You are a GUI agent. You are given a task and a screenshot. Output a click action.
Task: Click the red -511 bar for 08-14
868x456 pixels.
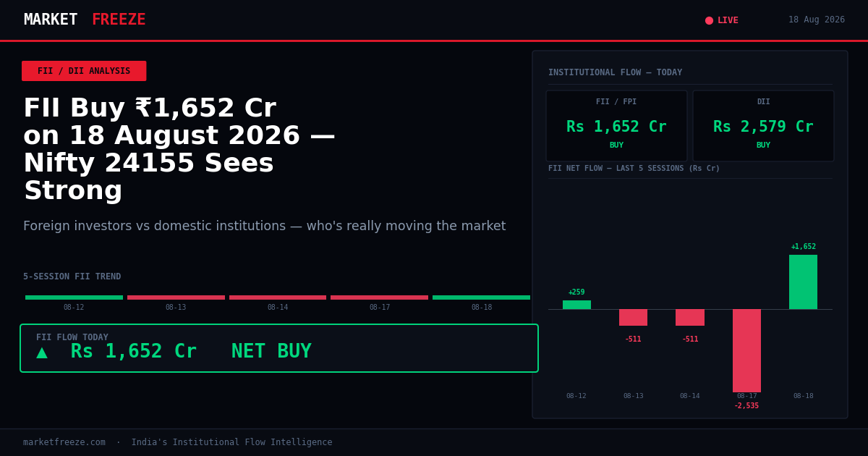(690, 317)
